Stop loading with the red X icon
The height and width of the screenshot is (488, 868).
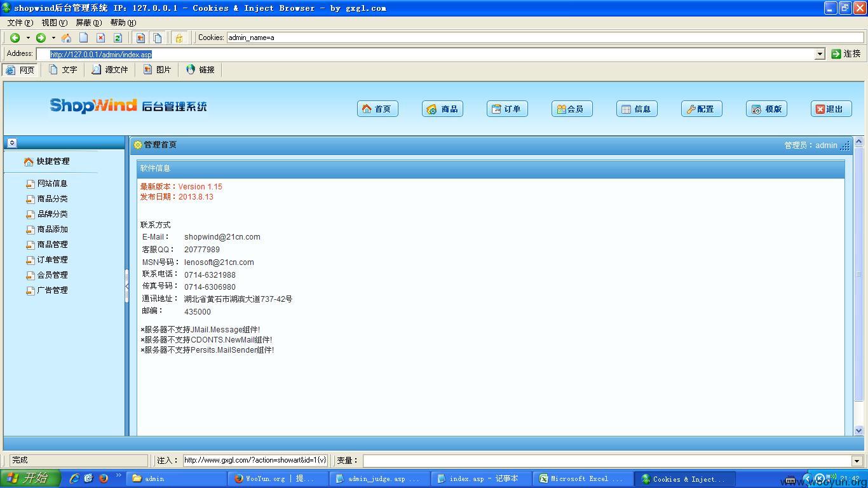pyautogui.click(x=100, y=38)
